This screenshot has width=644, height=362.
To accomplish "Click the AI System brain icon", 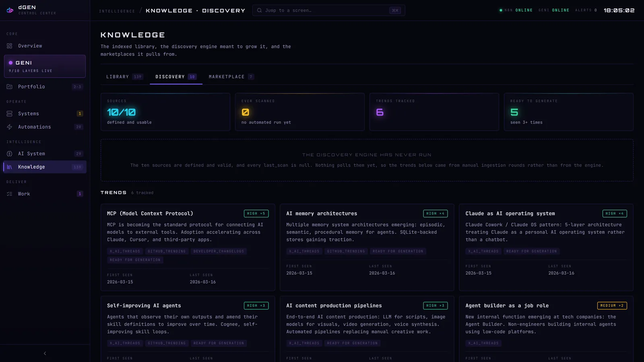I will pyautogui.click(x=10, y=154).
